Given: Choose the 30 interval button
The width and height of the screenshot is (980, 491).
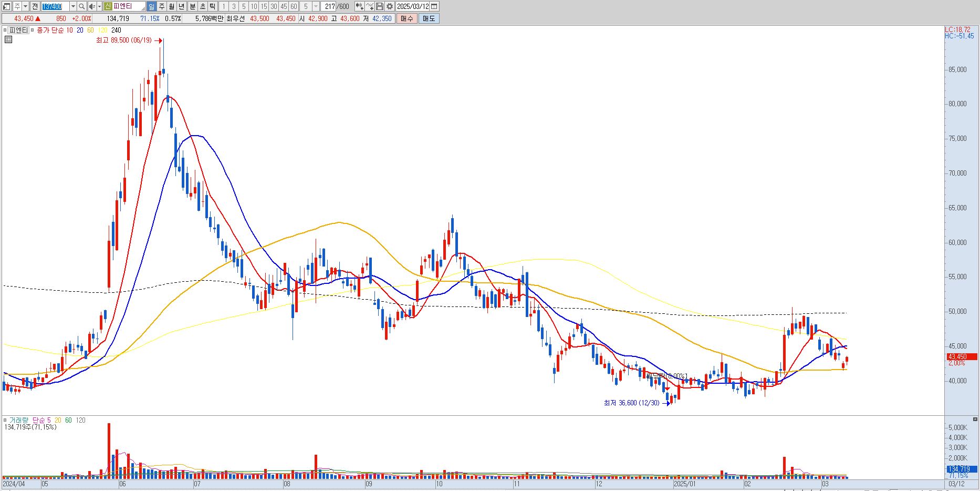Looking at the screenshot, I should [274, 6].
